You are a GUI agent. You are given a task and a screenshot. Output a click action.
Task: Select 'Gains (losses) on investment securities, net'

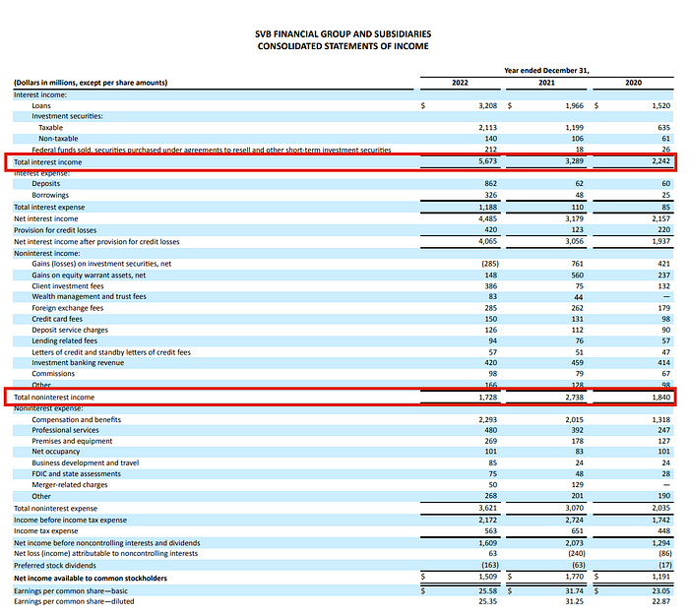coord(101,264)
